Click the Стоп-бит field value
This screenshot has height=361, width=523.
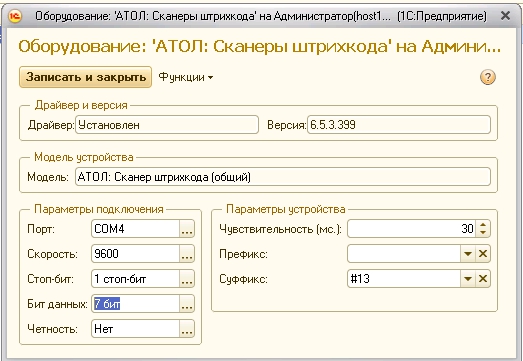click(136, 279)
